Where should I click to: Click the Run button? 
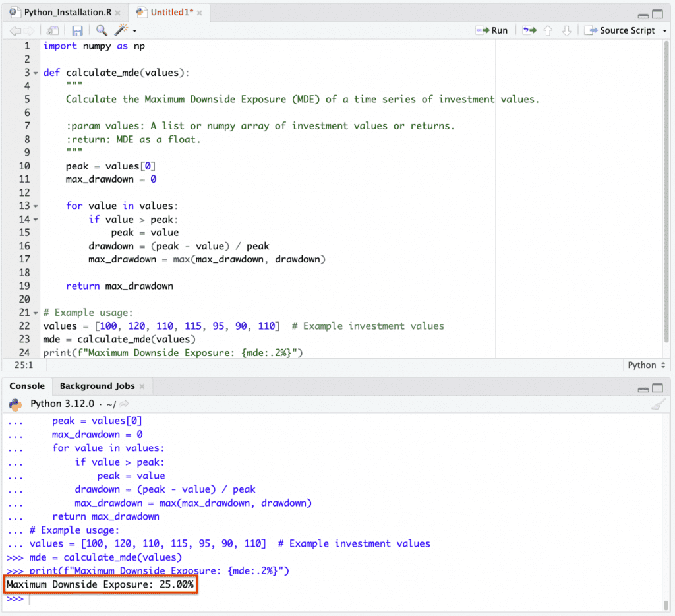(492, 30)
